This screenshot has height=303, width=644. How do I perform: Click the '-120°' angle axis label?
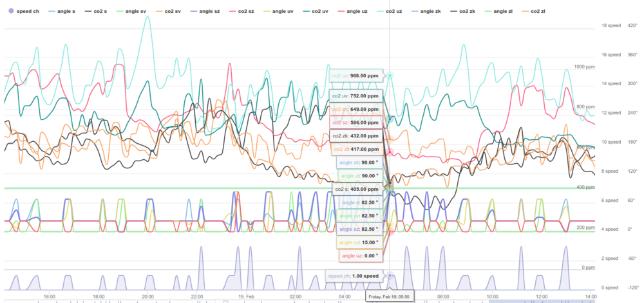coord(632,288)
